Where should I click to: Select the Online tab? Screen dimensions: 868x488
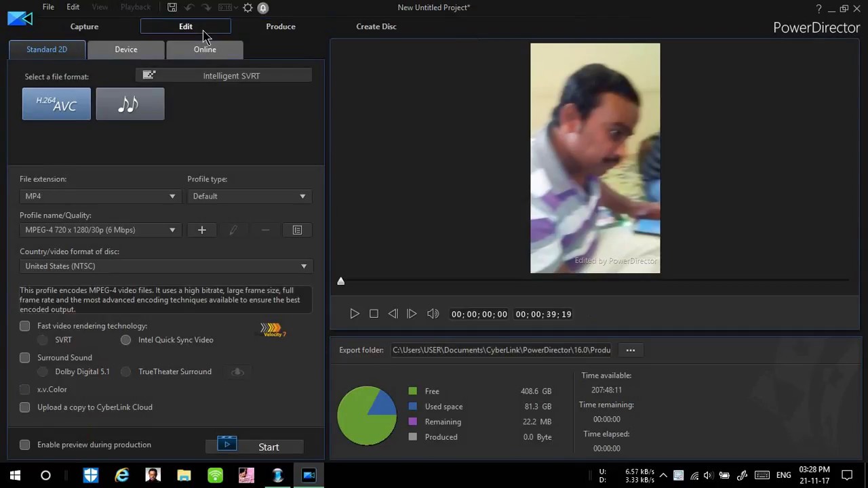click(x=205, y=49)
